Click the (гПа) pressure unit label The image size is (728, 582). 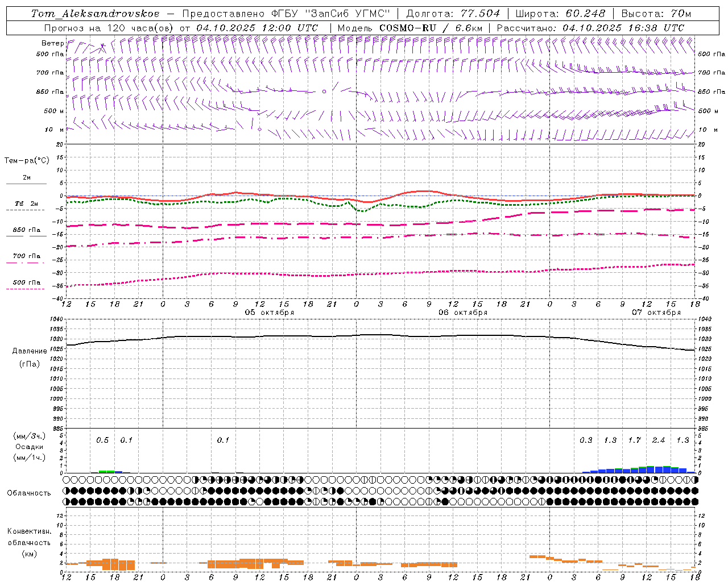(30, 364)
